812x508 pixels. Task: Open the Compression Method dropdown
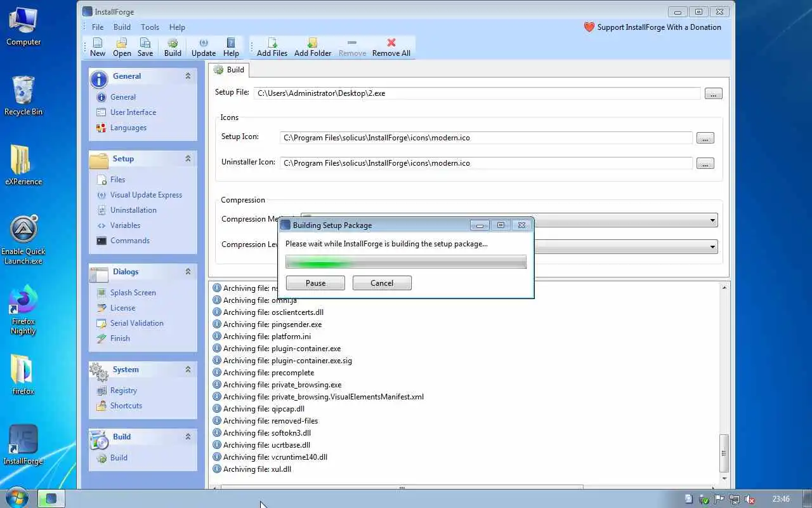(713, 220)
